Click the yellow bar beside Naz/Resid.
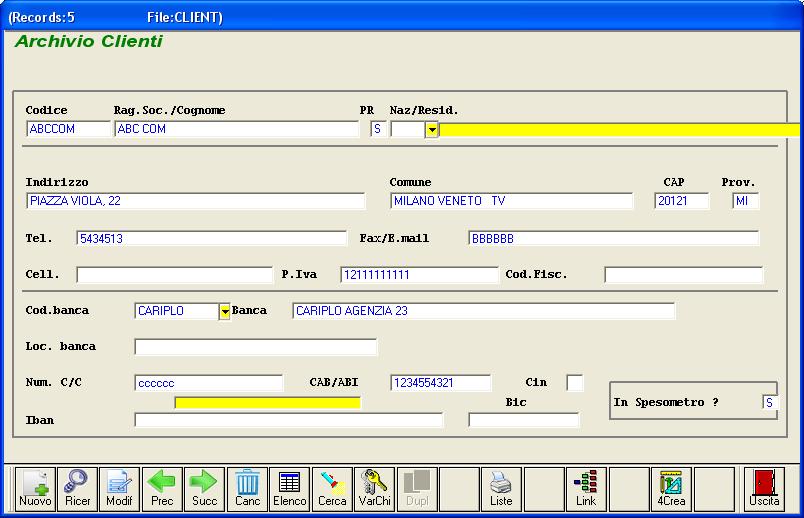 619,130
